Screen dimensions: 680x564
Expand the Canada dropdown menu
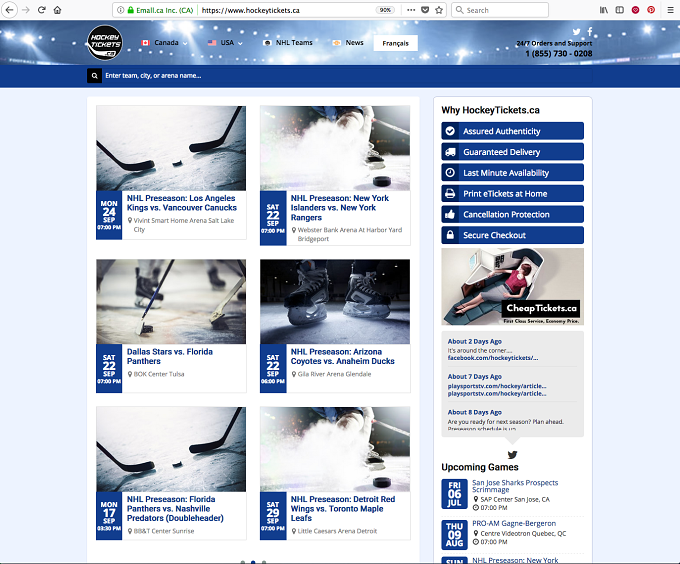(x=164, y=43)
